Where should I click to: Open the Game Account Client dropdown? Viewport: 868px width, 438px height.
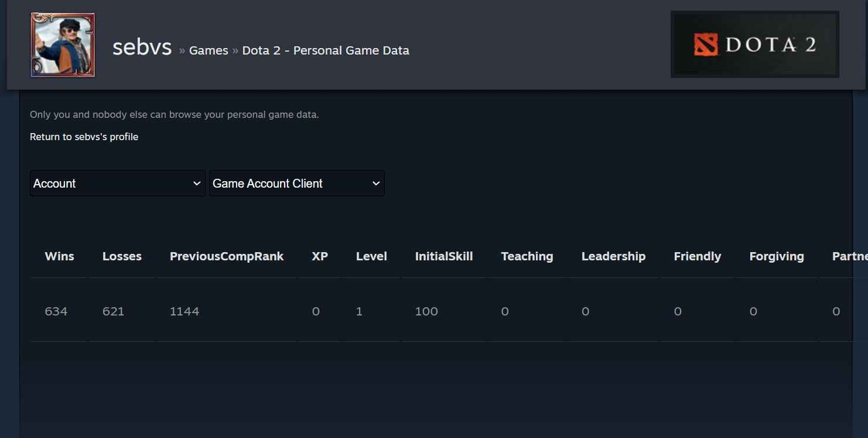coord(297,184)
